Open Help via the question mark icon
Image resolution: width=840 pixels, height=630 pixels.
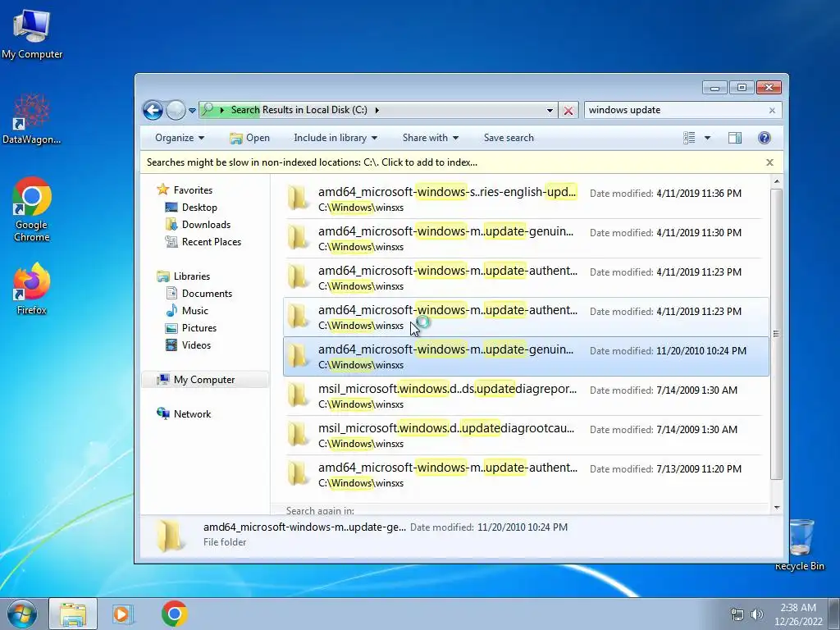(765, 138)
